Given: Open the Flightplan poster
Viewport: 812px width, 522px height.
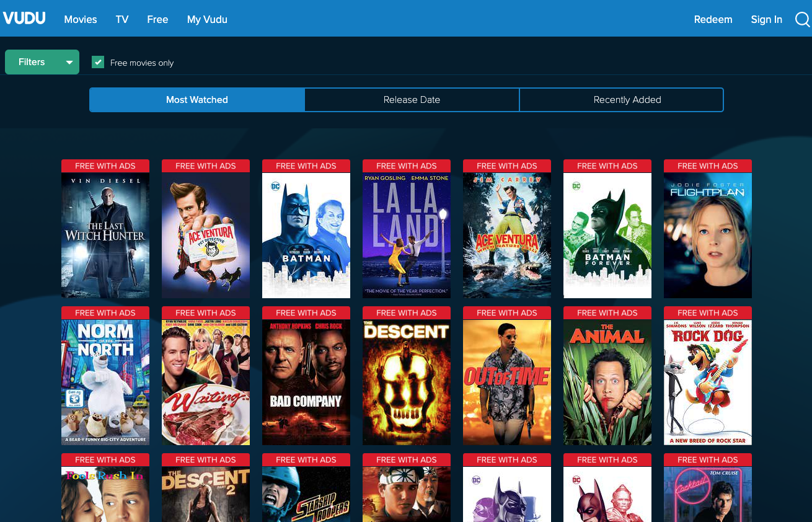Looking at the screenshot, I should [708, 236].
